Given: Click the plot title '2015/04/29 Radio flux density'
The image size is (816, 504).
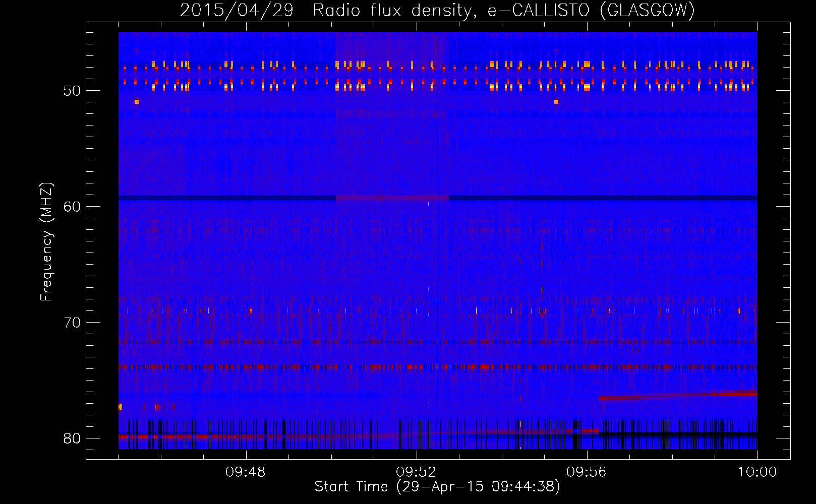Looking at the screenshot, I should click(437, 10).
